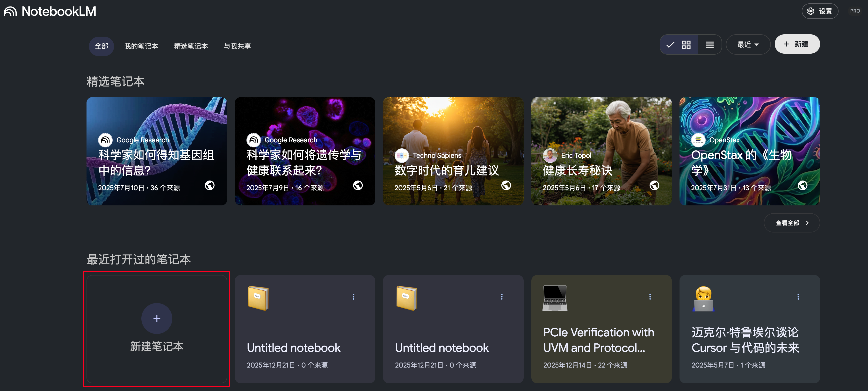The height and width of the screenshot is (391, 868).
Task: Select the 我的笔记本 tab
Action: 141,46
